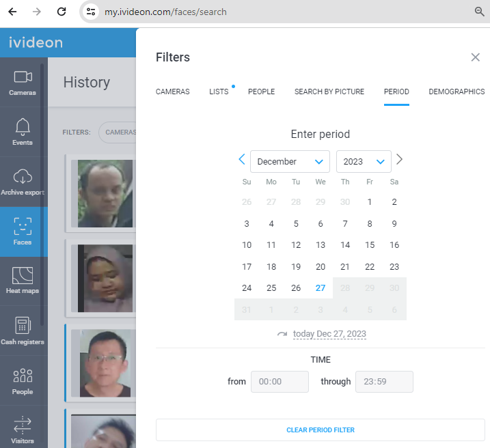The image size is (490, 448).
Task: Open the bottom partially visible face thumbnail
Action: tap(103, 432)
